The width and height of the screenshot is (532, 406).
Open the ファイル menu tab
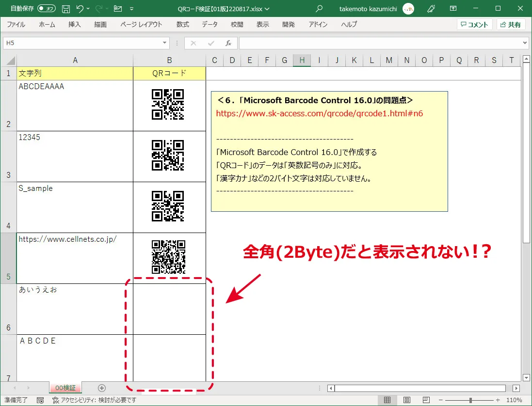click(16, 24)
